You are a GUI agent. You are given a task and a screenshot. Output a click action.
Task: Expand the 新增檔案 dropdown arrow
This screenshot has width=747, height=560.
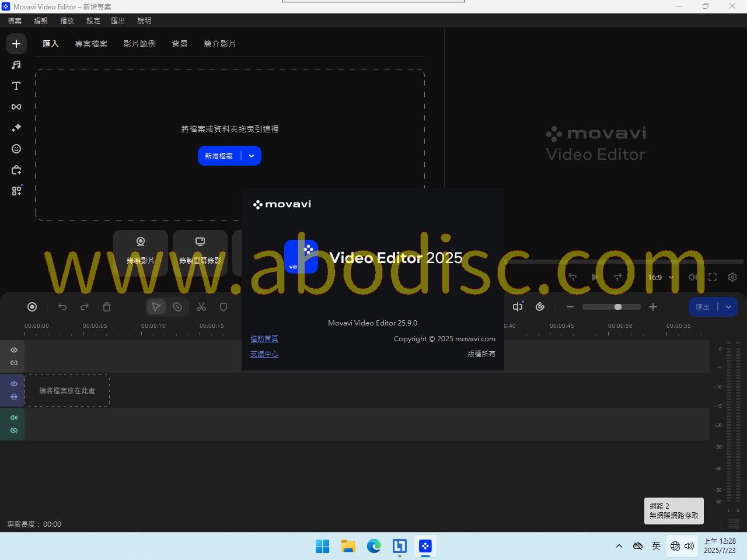coord(252,156)
